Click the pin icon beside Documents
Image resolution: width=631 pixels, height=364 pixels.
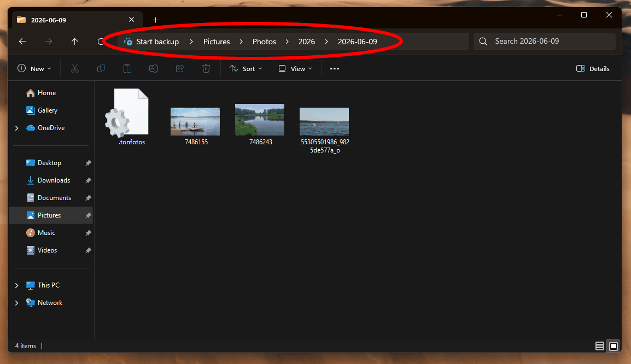pyautogui.click(x=88, y=198)
